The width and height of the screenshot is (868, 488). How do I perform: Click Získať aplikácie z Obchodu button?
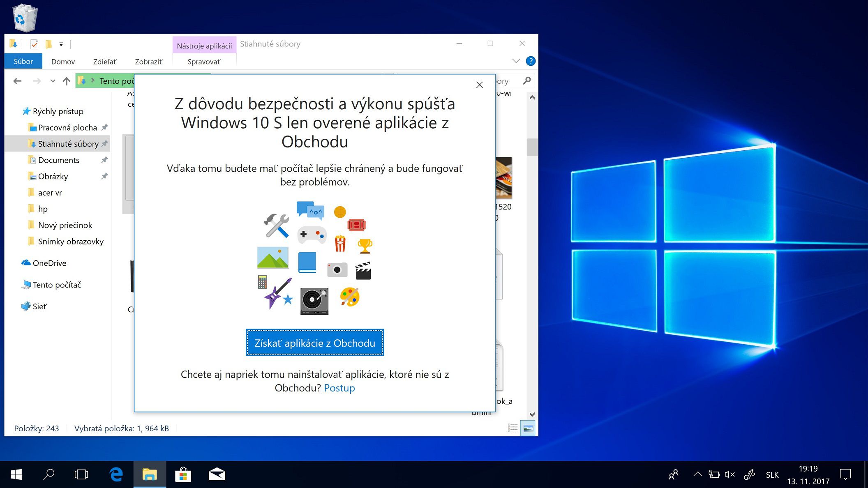point(315,343)
